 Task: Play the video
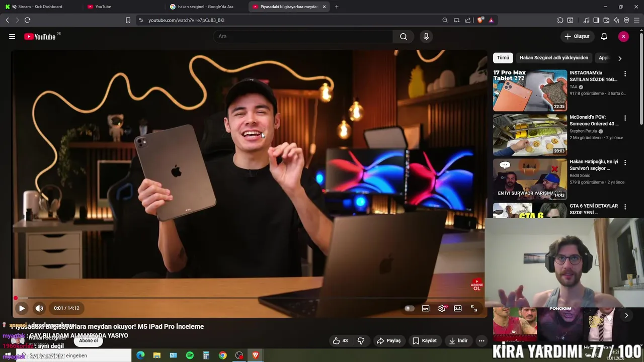point(22,308)
